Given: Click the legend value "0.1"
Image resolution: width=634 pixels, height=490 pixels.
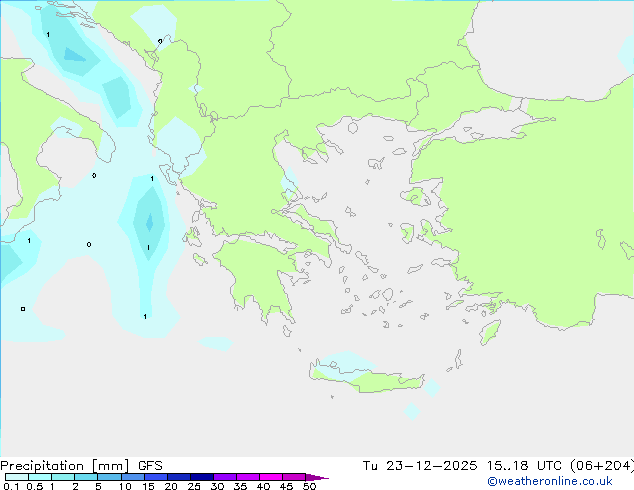Looking at the screenshot, I should pos(11,486).
